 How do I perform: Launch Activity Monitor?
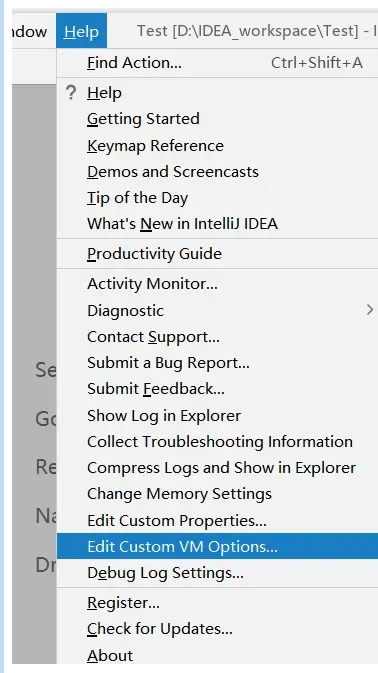click(x=218, y=284)
